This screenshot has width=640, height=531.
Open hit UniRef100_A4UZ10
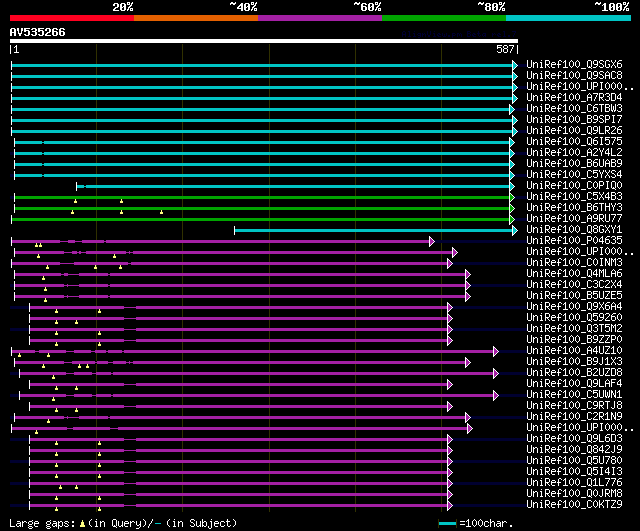click(574, 351)
